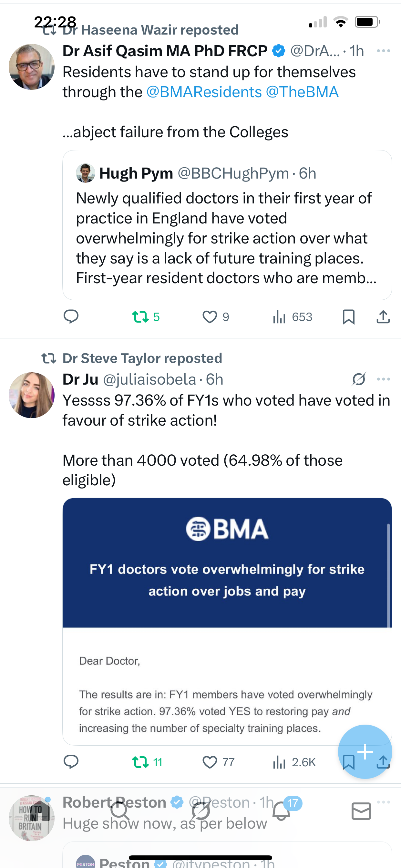Open more options for Dr Asif Qasim's post
Image resolution: width=401 pixels, height=868 pixels.
pos(383,51)
